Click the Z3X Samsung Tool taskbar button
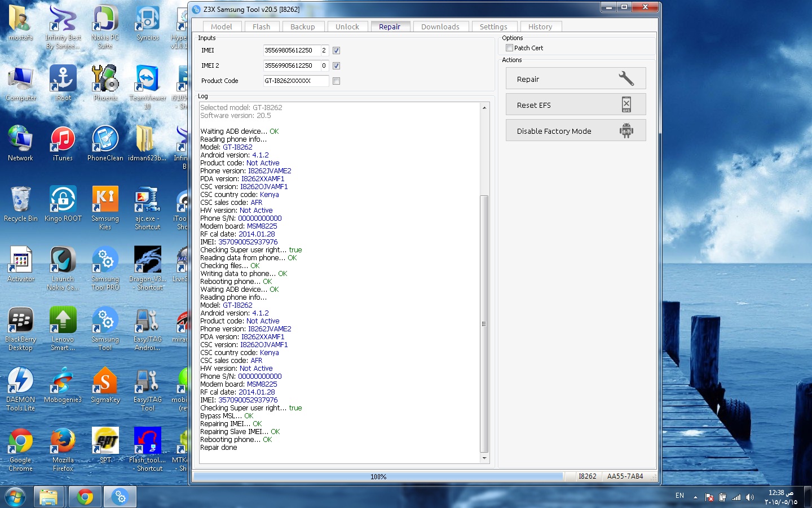The height and width of the screenshot is (508, 812). (x=120, y=497)
